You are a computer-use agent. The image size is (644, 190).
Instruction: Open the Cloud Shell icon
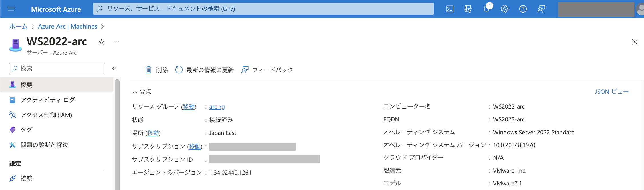449,9
